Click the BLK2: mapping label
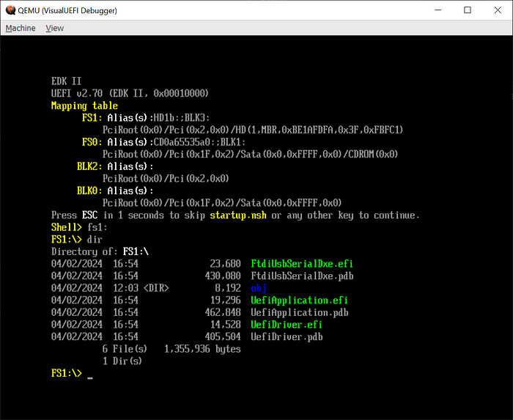This screenshot has height=420, width=513. tap(89, 166)
